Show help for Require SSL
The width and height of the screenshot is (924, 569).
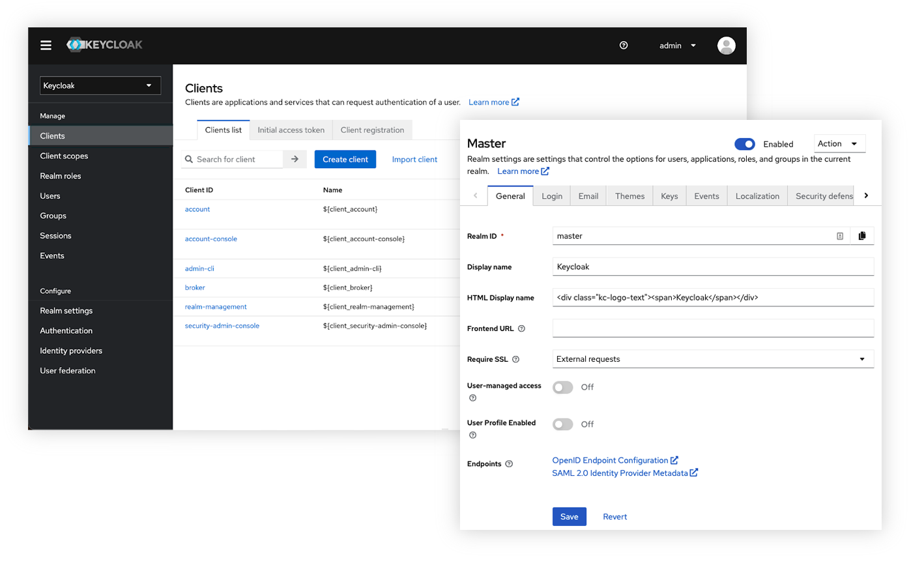click(x=515, y=359)
